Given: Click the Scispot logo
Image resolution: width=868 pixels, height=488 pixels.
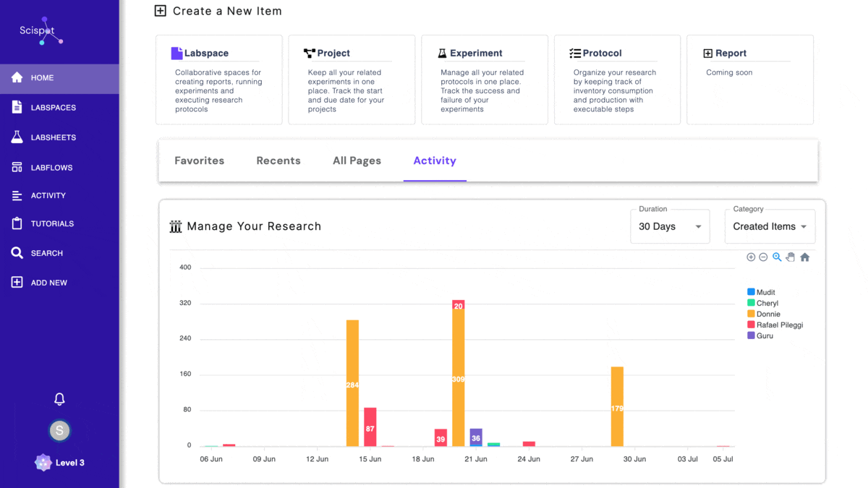Looking at the screenshot, I should tap(41, 32).
